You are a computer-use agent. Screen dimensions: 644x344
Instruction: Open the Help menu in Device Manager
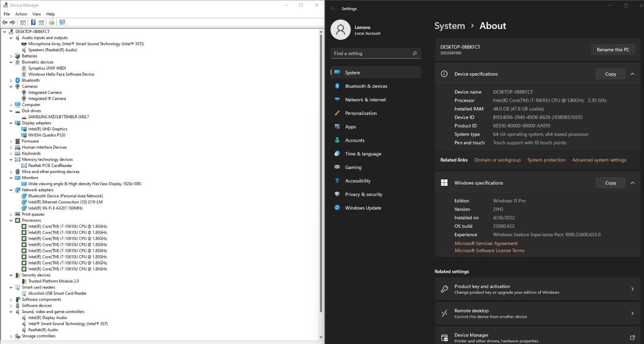coord(50,14)
